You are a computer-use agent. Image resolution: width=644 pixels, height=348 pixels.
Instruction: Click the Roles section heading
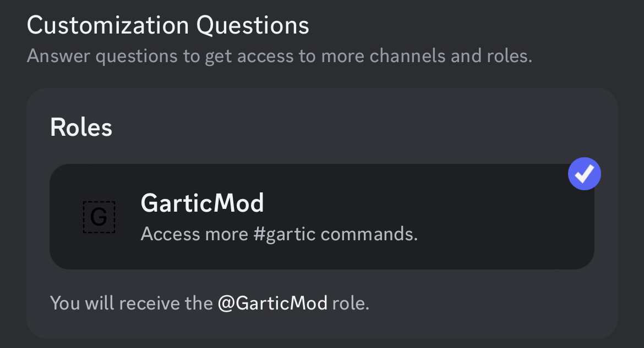[x=81, y=128]
